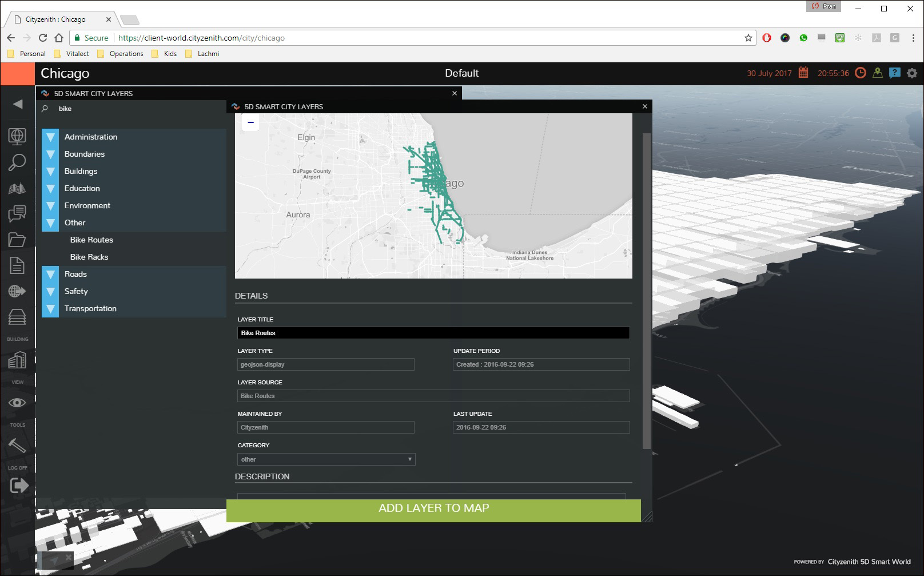Image resolution: width=924 pixels, height=576 pixels.
Task: Close the layer list panel
Action: [455, 93]
